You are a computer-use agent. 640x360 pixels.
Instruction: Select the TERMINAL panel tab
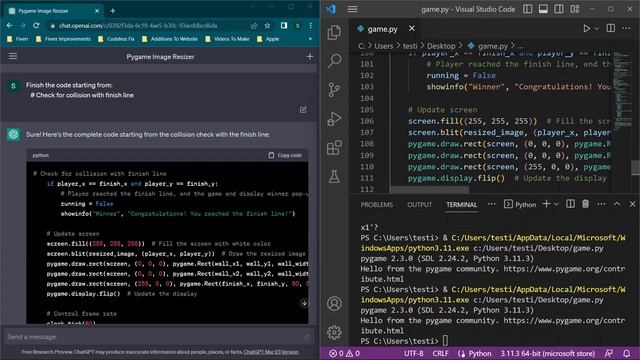coord(462,205)
